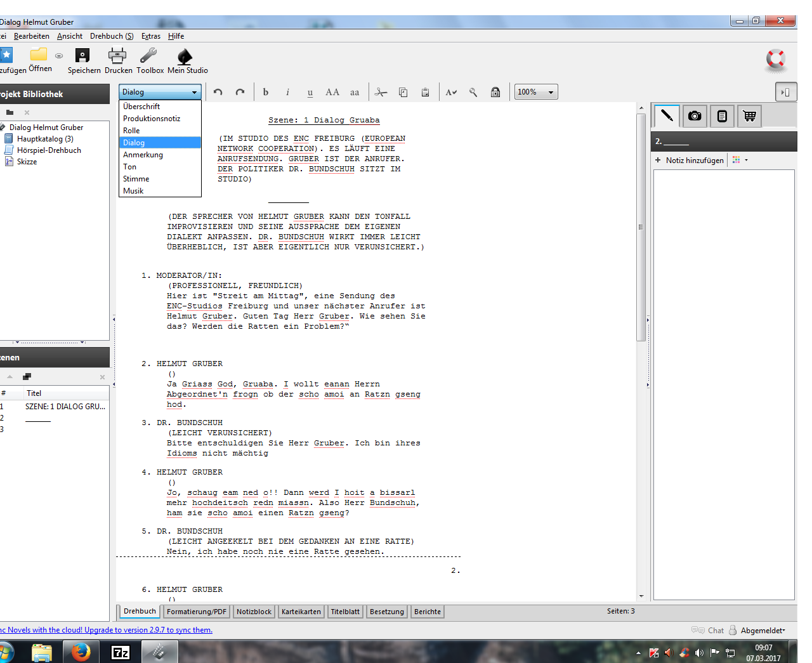
Task: Select 'Rolle' in the element type list
Action: point(131,131)
